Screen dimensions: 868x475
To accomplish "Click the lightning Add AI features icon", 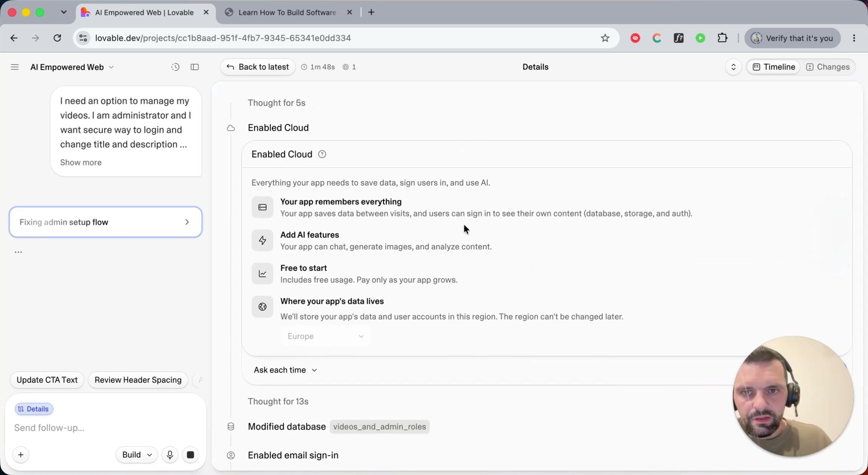I will coord(263,241).
